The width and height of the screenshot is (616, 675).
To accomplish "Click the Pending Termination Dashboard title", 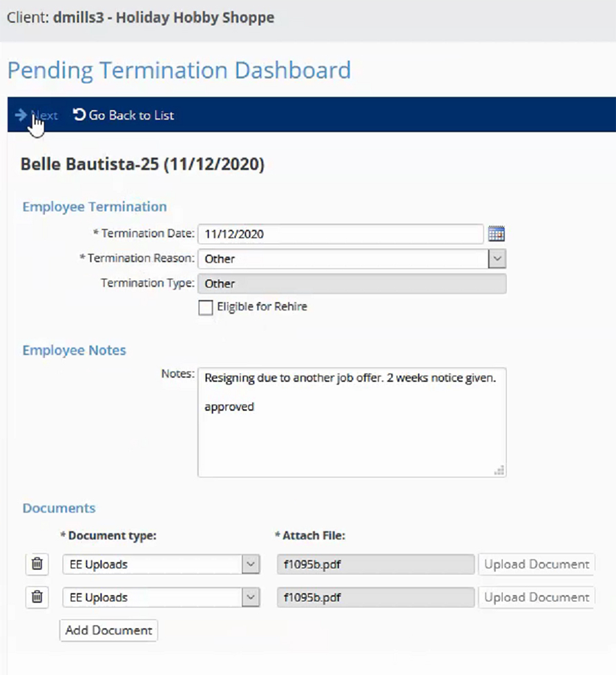I will 179,70.
